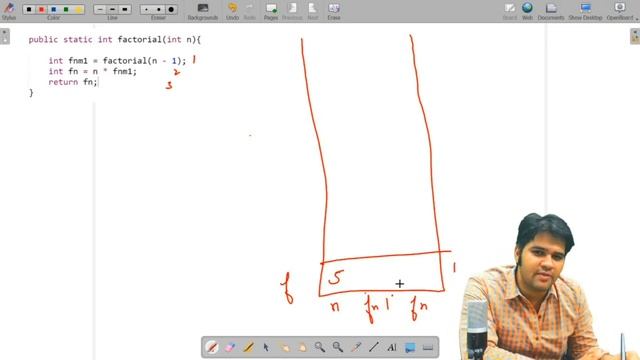640x360 pixels.
Task: Click the 'int fn = n * fnm1;' line
Action: [93, 71]
